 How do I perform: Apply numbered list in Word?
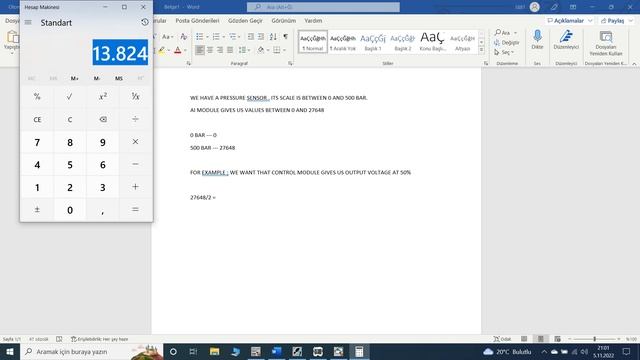click(x=216, y=37)
